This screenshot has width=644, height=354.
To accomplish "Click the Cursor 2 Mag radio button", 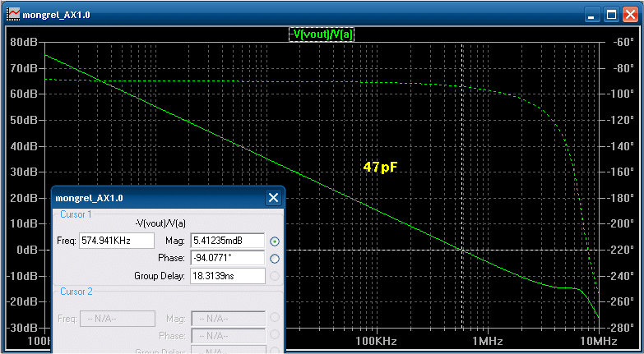I will 275,317.
